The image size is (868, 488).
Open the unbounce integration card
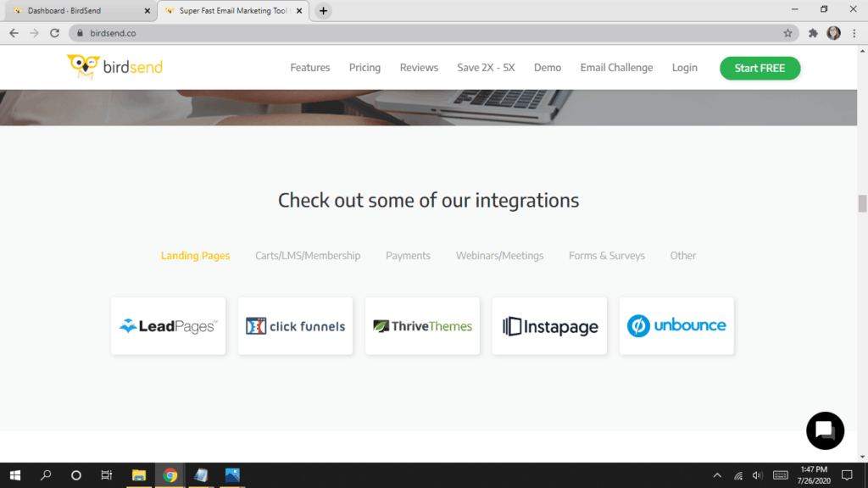click(676, 326)
